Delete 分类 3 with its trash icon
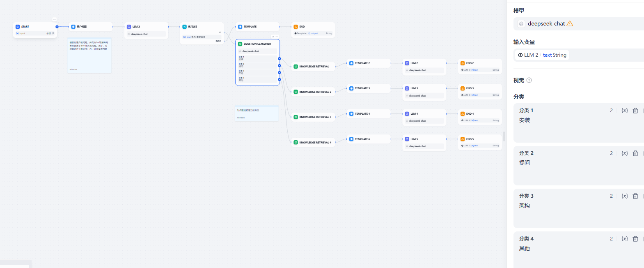Image resolution: width=644 pixels, height=268 pixels. pyautogui.click(x=635, y=196)
